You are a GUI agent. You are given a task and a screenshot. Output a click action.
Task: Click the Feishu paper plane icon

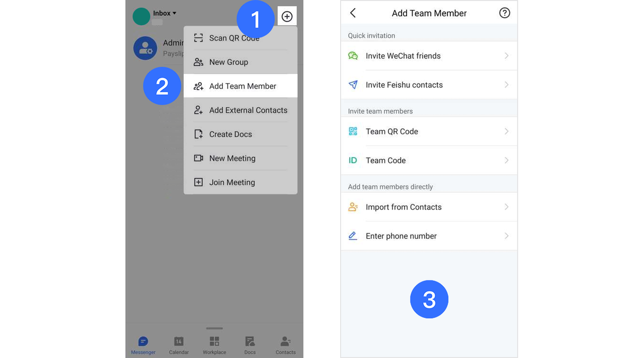pos(353,85)
